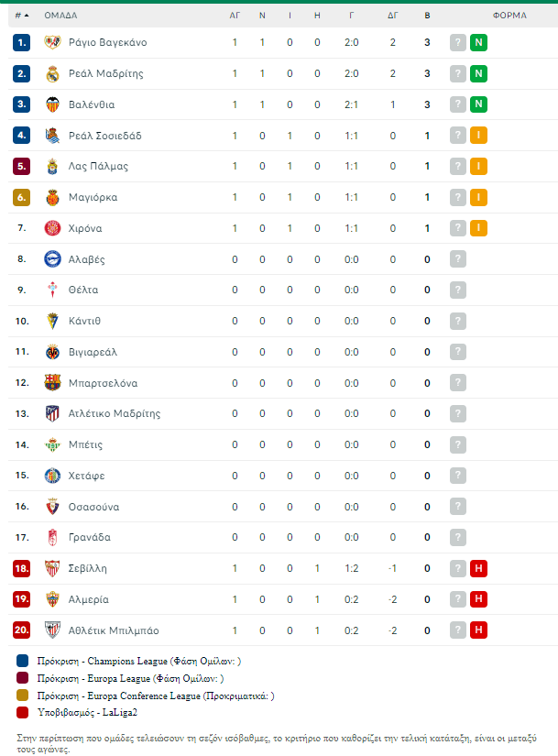Click the Getafe club crest icon
The height and width of the screenshot is (756, 558).
52,476
